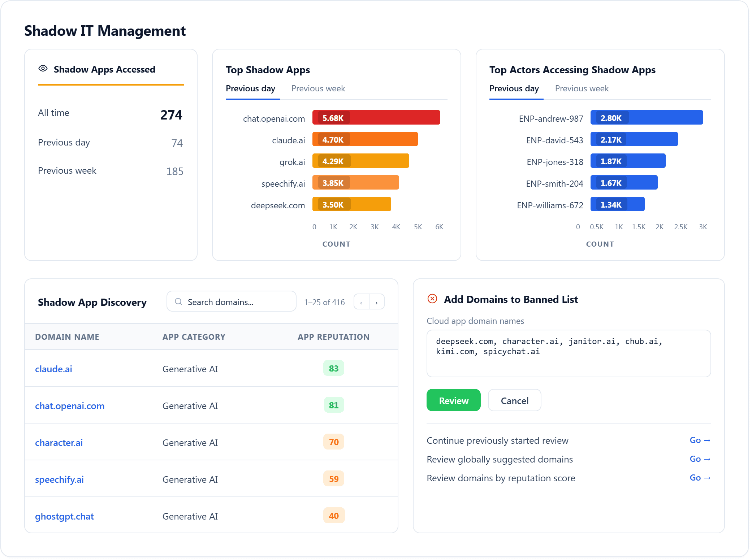The image size is (752, 560).
Task: Click the 1–25 of 416 pagination text
Action: 324,302
